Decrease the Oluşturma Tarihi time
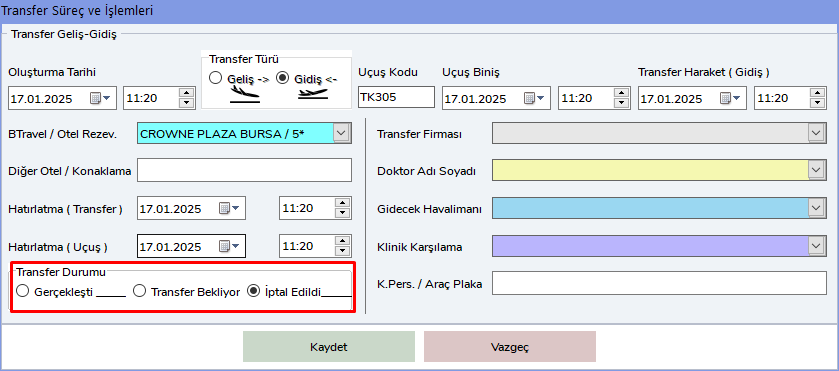This screenshot has height=371, width=839. tap(187, 103)
